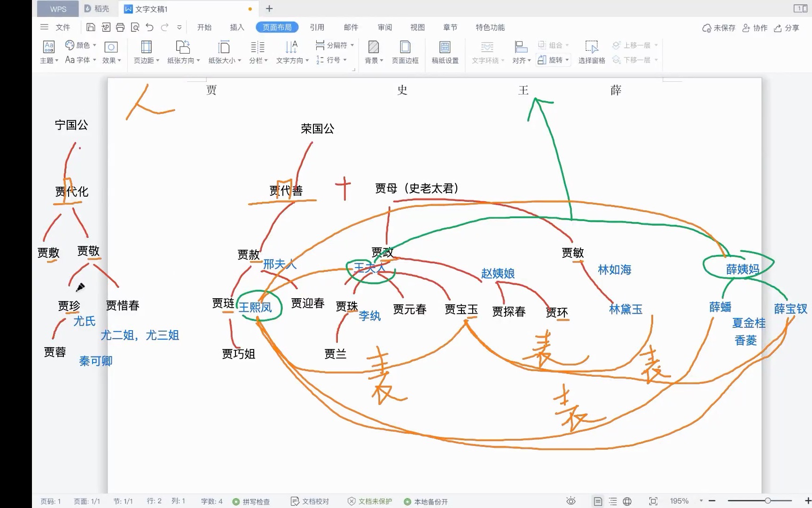812x508 pixels.
Task: Click the zoom out minus button
Action: pyautogui.click(x=712, y=501)
